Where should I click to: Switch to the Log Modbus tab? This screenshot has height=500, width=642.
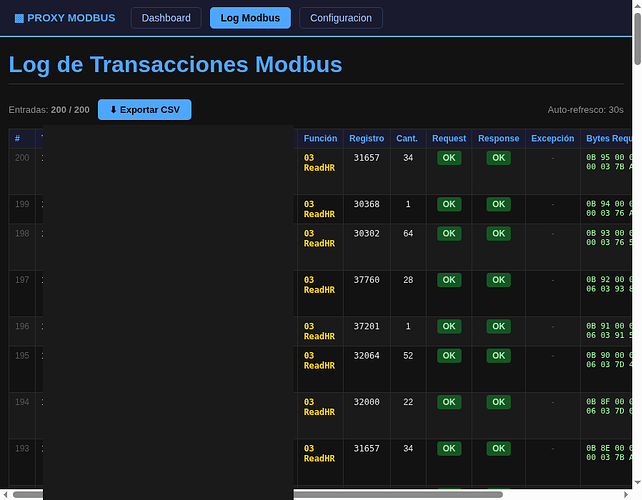(x=250, y=18)
